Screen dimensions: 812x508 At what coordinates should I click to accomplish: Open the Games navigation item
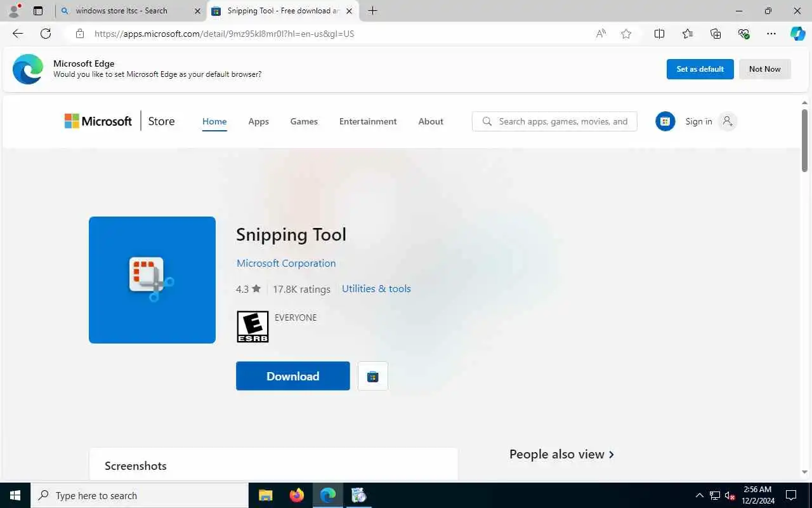click(304, 121)
